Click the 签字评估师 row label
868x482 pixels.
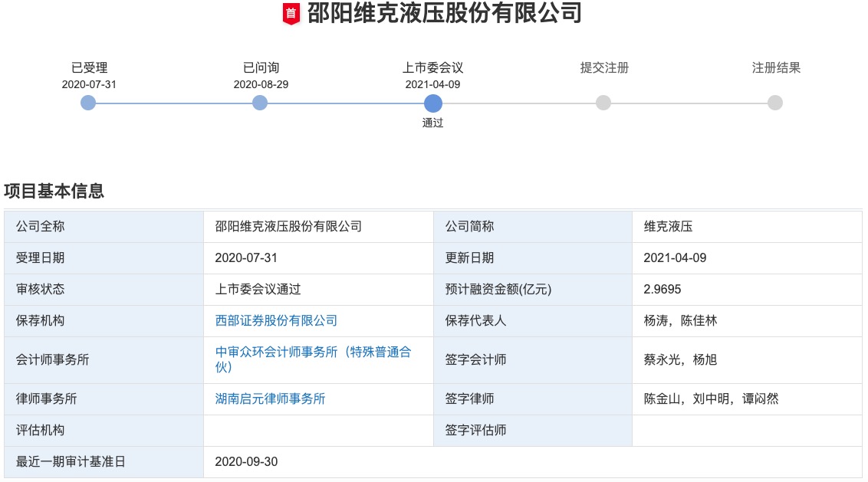475,430
